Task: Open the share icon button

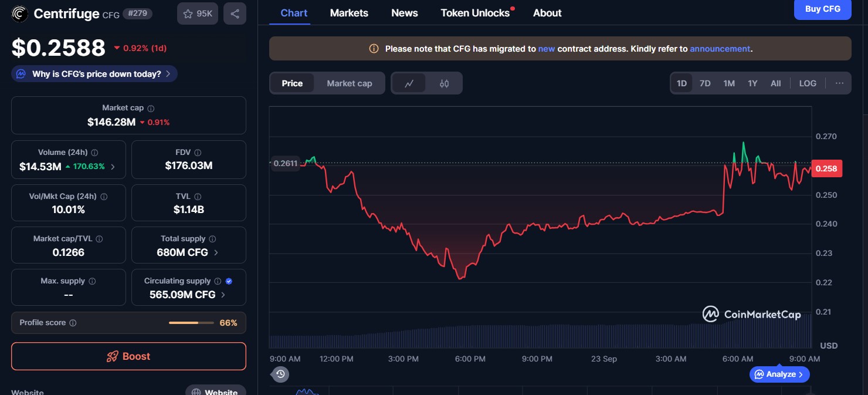Action: click(x=235, y=13)
